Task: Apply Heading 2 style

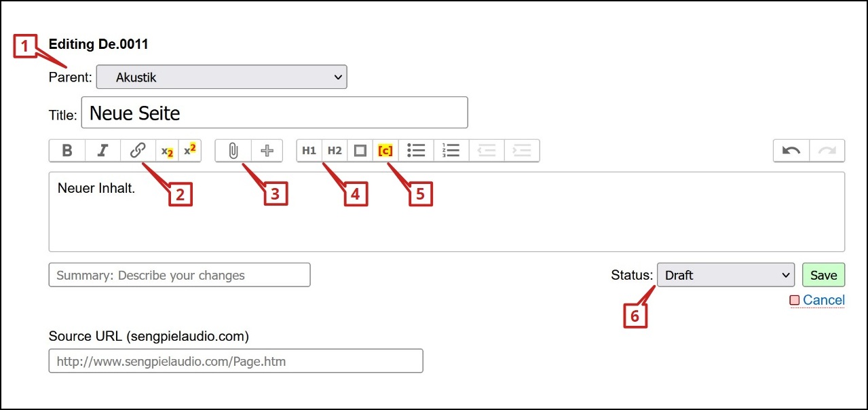Action: (x=335, y=151)
